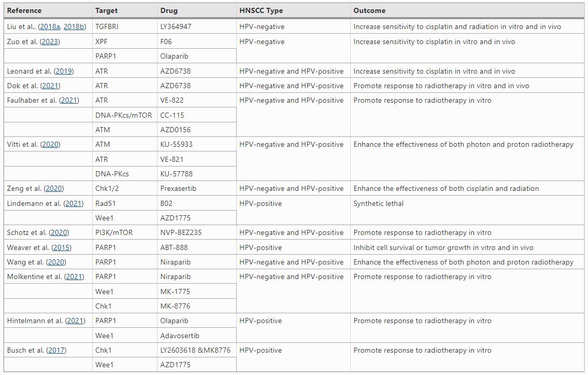Follow the Zuo et al. 2023 reference link
The width and height of the screenshot is (588, 375).
[50, 41]
